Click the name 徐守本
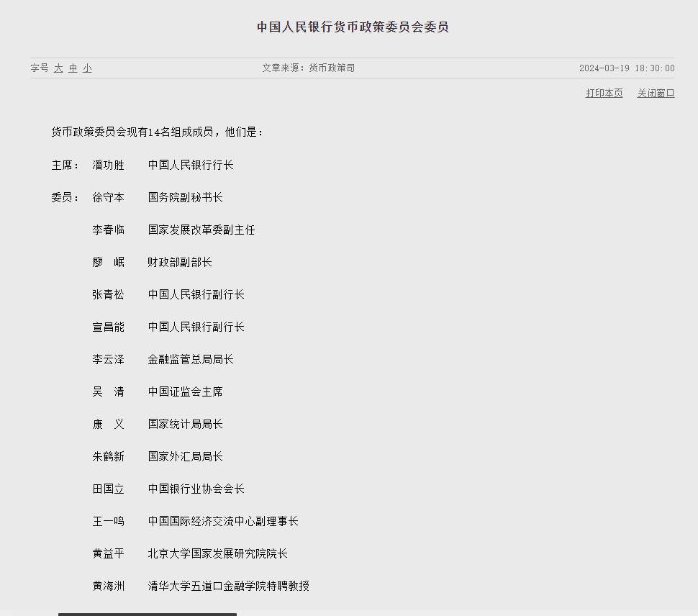Screen dimensions: 698x616 (x=108, y=198)
